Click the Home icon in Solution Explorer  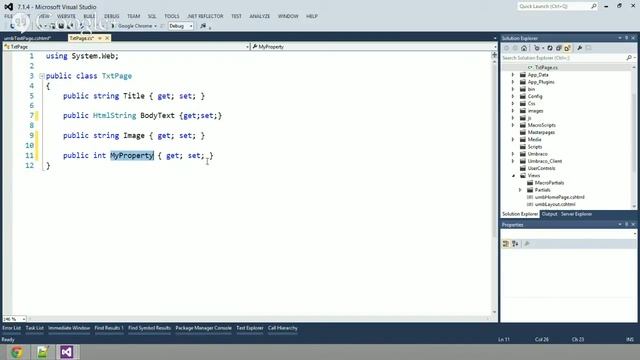pyautogui.click(x=524, y=48)
